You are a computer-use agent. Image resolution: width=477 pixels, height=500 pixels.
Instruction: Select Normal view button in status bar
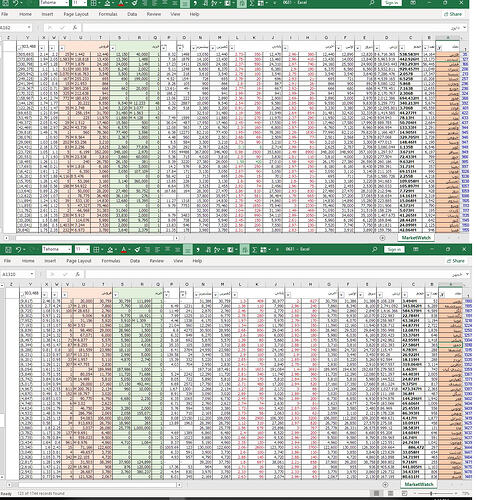click(376, 493)
